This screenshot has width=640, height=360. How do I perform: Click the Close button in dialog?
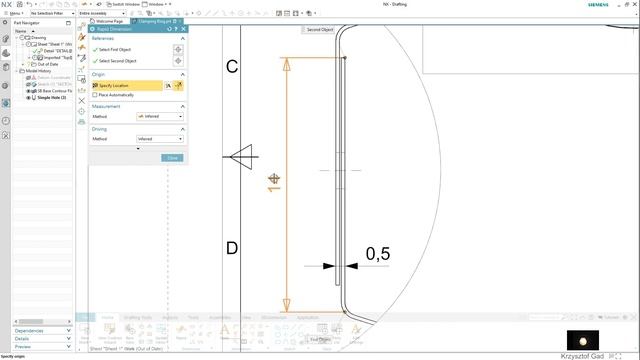click(x=172, y=158)
